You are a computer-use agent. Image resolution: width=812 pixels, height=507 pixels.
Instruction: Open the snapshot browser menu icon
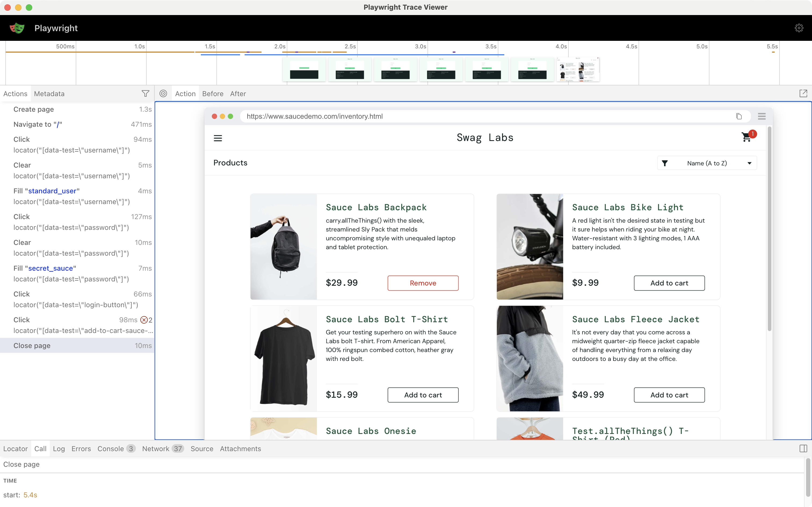point(762,116)
